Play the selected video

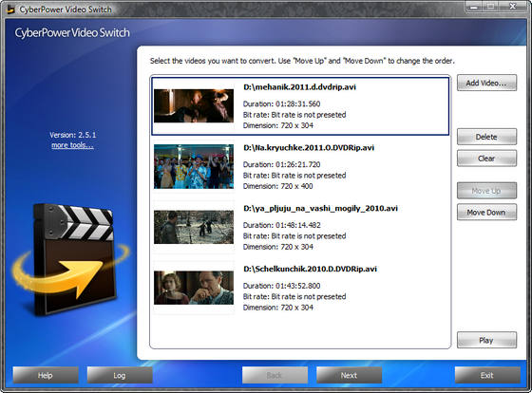coord(486,340)
